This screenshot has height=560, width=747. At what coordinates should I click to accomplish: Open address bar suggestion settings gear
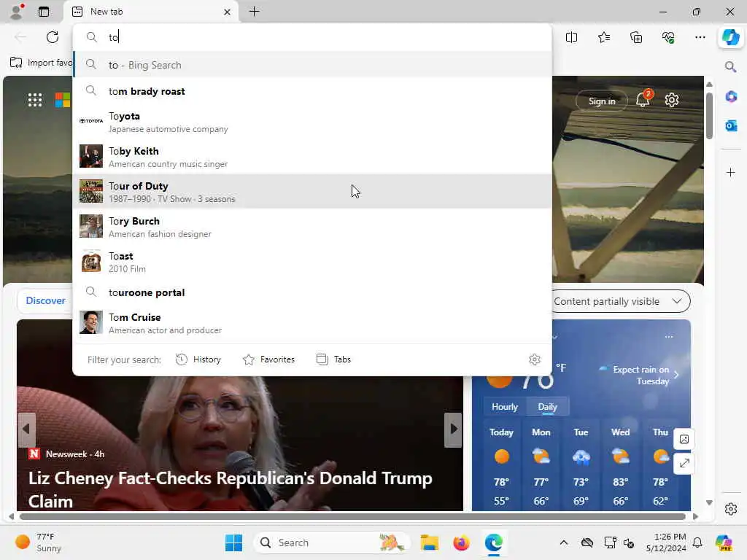(x=535, y=359)
